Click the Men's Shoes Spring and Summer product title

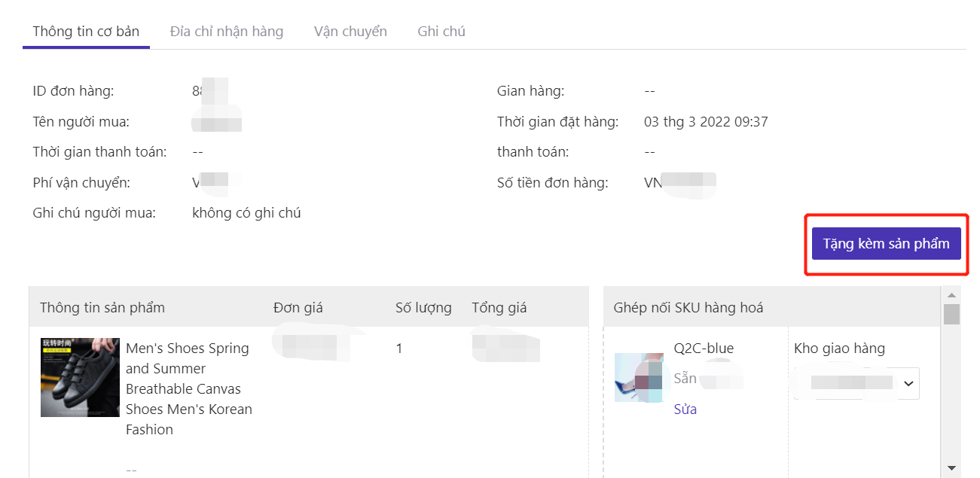click(x=189, y=388)
